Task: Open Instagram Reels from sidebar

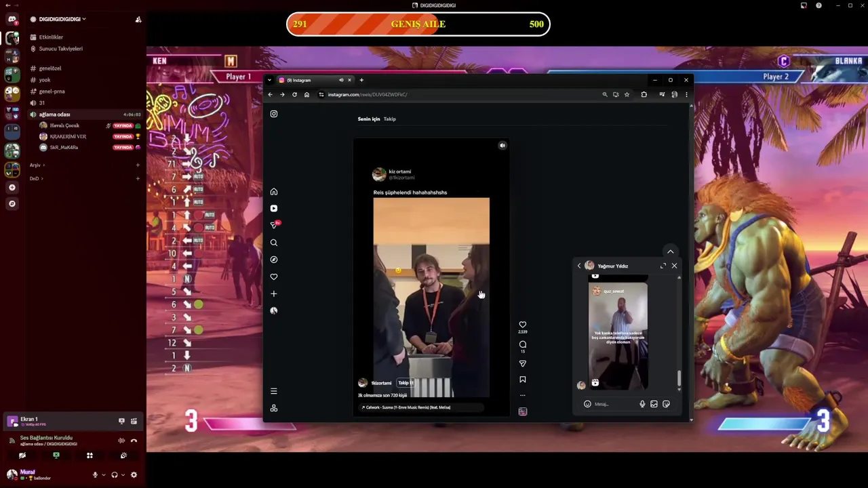Action: tap(274, 209)
